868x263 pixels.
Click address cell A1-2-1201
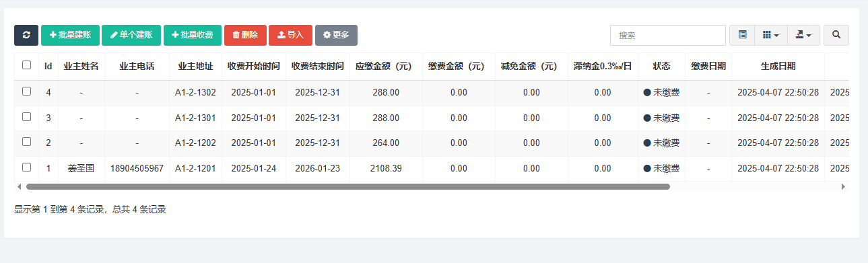tap(195, 168)
